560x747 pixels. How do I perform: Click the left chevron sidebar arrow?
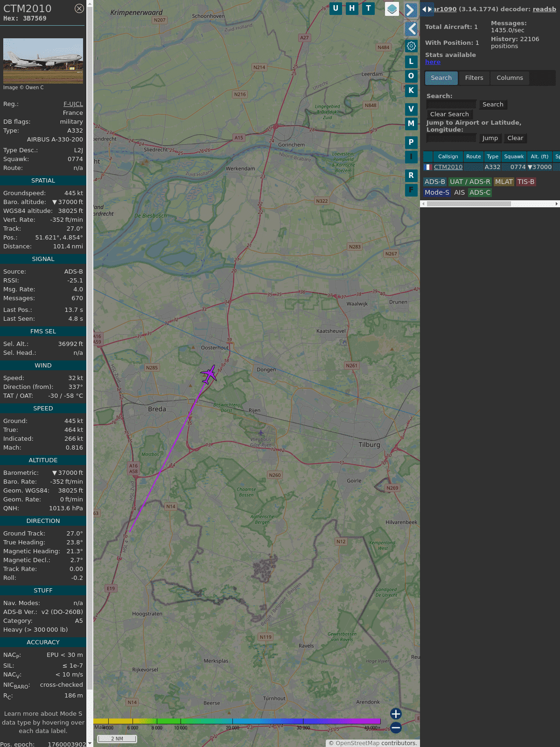click(411, 29)
